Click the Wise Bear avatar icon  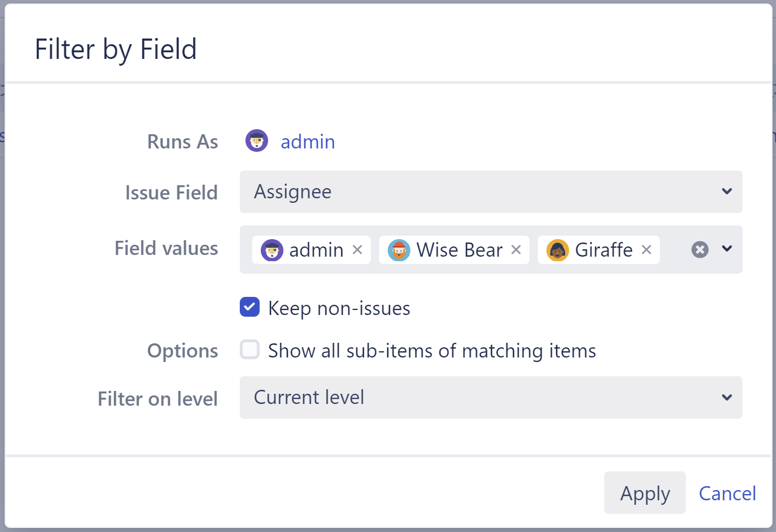point(399,250)
